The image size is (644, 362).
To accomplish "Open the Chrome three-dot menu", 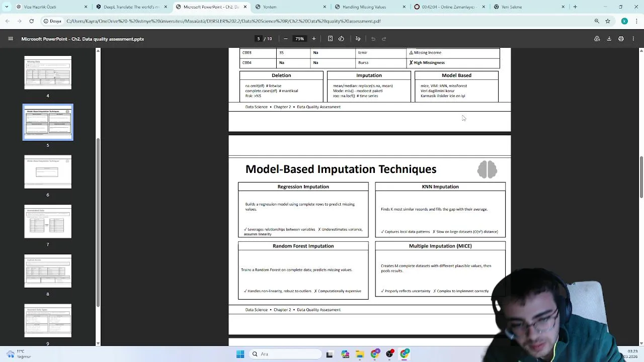I will [x=636, y=21].
